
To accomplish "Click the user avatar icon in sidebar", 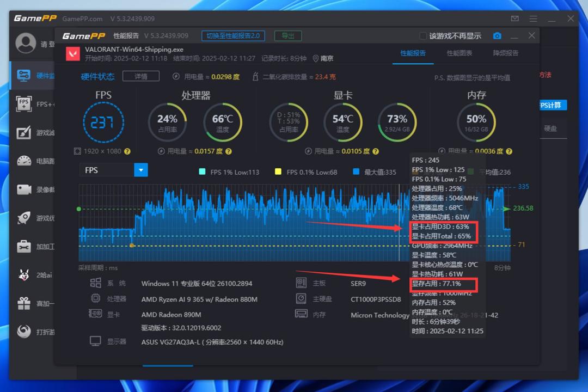I will 26,43.
